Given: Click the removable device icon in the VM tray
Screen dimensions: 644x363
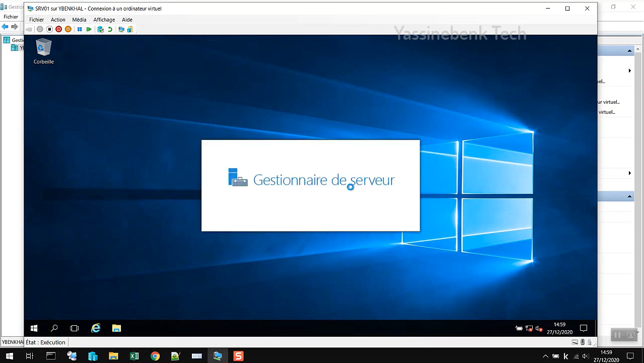Looking at the screenshot, I should click(519, 328).
